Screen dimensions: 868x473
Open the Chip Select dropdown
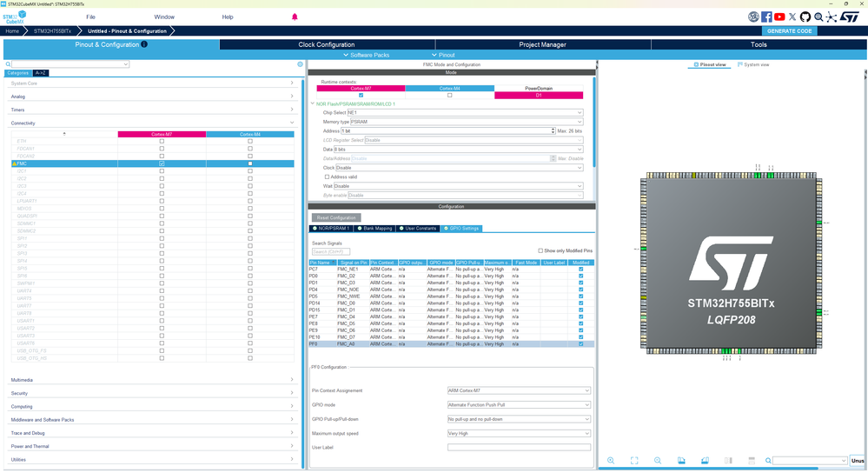[x=465, y=112]
